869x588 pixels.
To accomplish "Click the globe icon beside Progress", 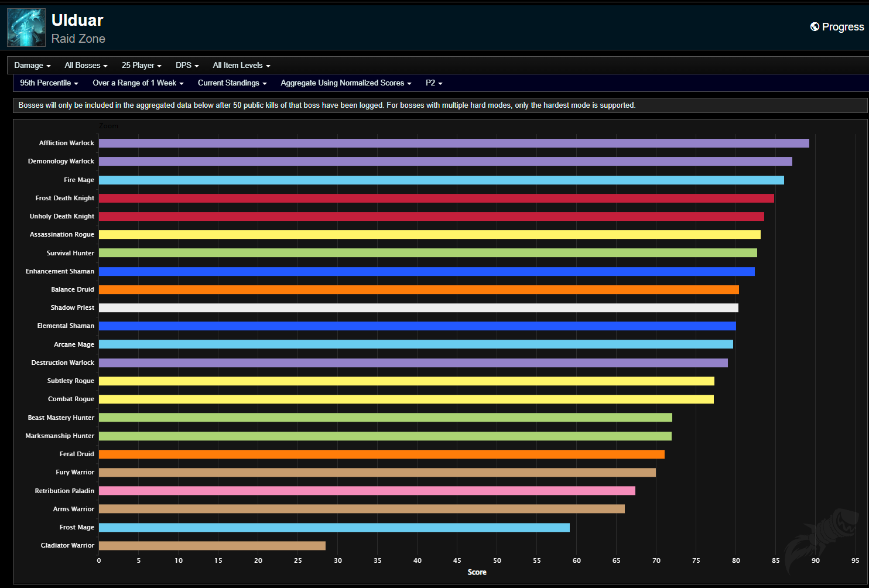I will pos(815,27).
